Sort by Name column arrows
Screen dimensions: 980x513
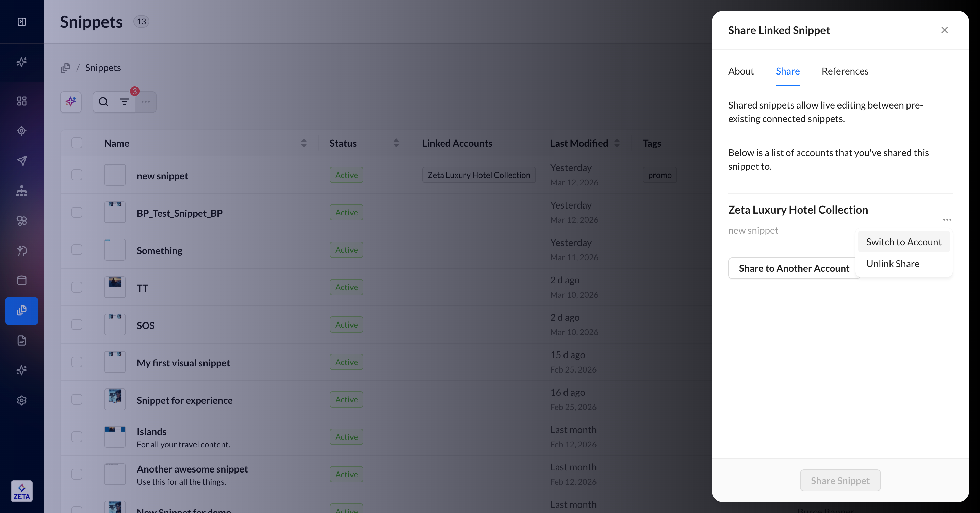[x=304, y=143]
